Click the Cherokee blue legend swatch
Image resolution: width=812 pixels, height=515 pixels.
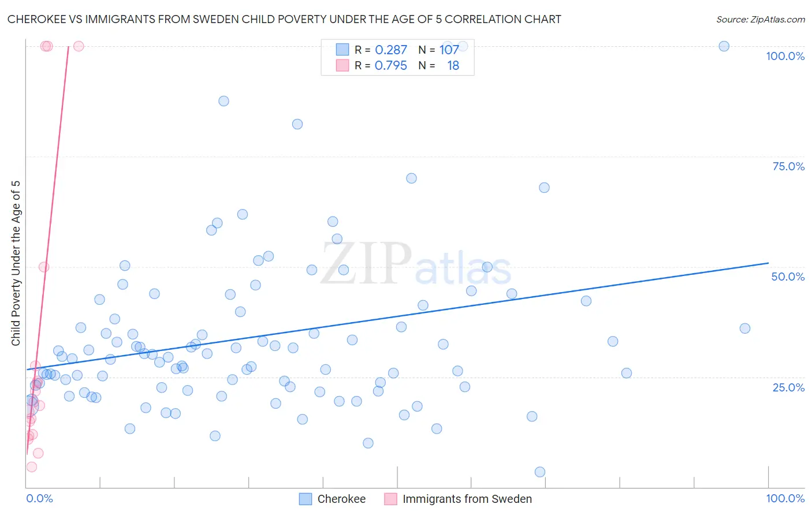coord(306,499)
